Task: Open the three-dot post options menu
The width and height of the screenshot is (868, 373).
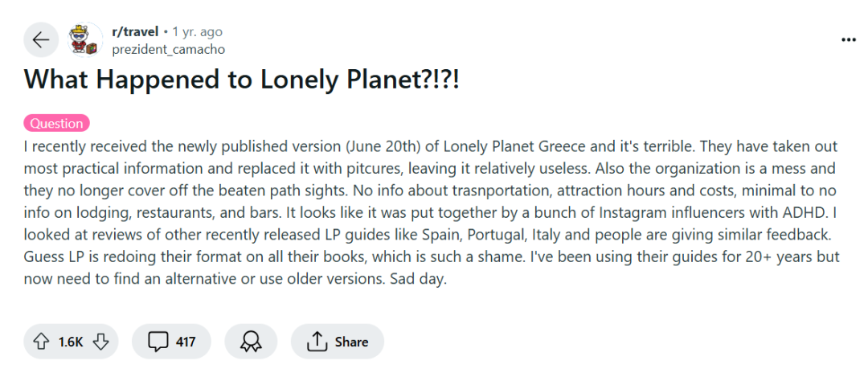Action: 848,40
